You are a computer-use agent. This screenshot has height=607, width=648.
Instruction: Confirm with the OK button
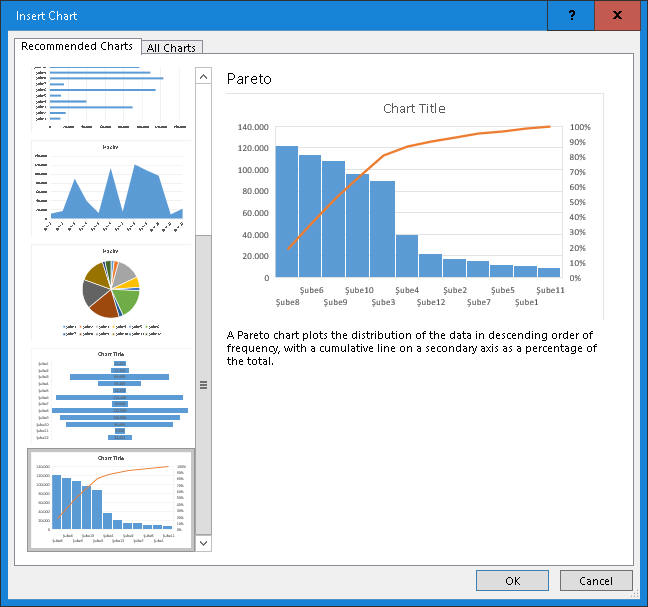click(512, 581)
